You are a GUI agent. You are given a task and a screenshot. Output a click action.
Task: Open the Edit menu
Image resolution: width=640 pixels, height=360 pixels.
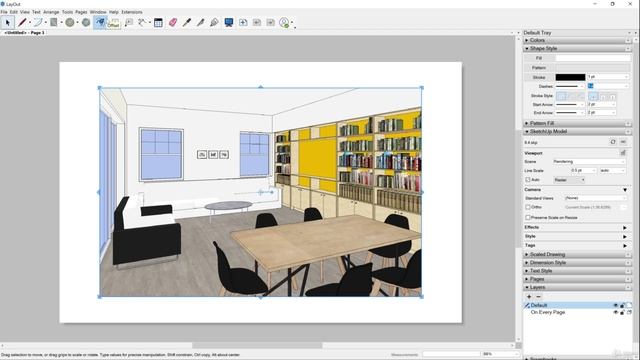click(x=13, y=12)
